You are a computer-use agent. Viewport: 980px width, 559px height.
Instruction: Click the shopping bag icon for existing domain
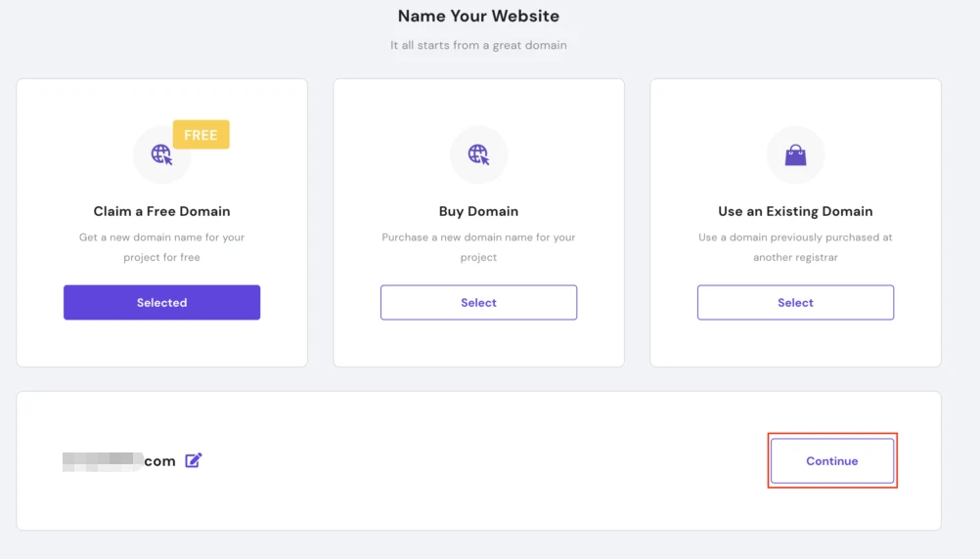(795, 154)
